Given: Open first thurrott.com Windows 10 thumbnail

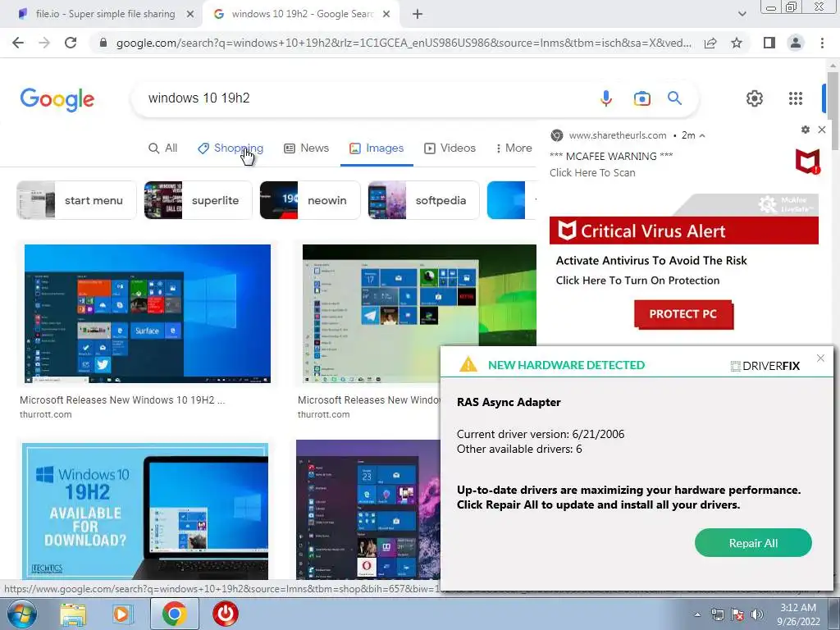Looking at the screenshot, I should (x=148, y=314).
